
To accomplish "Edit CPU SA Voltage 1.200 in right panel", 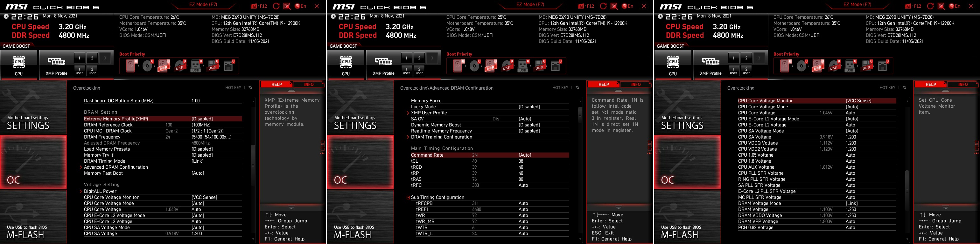I will coord(817,137).
